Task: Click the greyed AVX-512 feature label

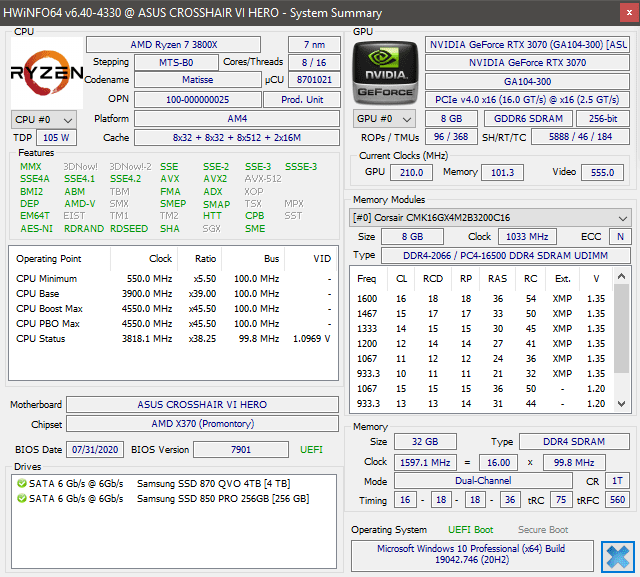Action: pos(263,179)
